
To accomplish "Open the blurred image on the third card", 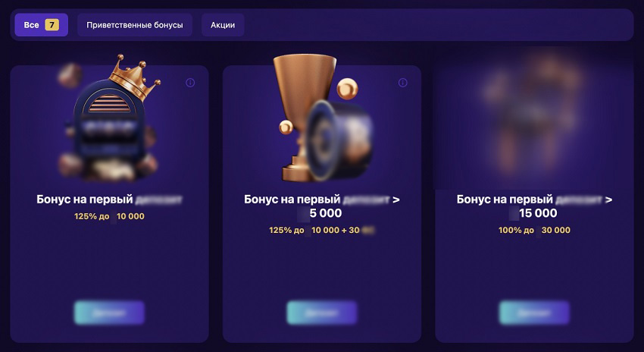I will coord(534,119).
